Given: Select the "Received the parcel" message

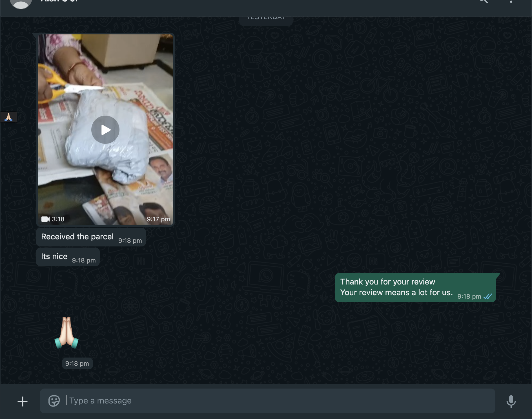Looking at the screenshot, I should pos(77,237).
